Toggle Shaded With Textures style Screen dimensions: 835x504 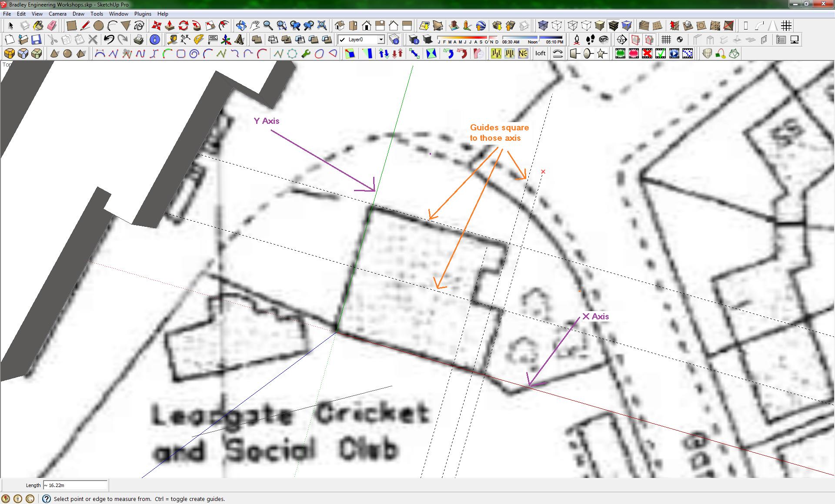(613, 26)
